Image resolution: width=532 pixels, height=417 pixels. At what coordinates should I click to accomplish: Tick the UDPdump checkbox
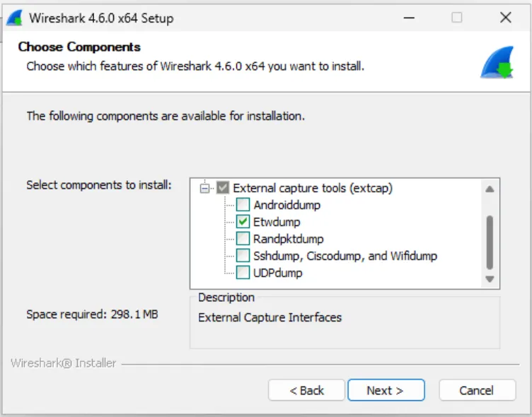point(243,273)
